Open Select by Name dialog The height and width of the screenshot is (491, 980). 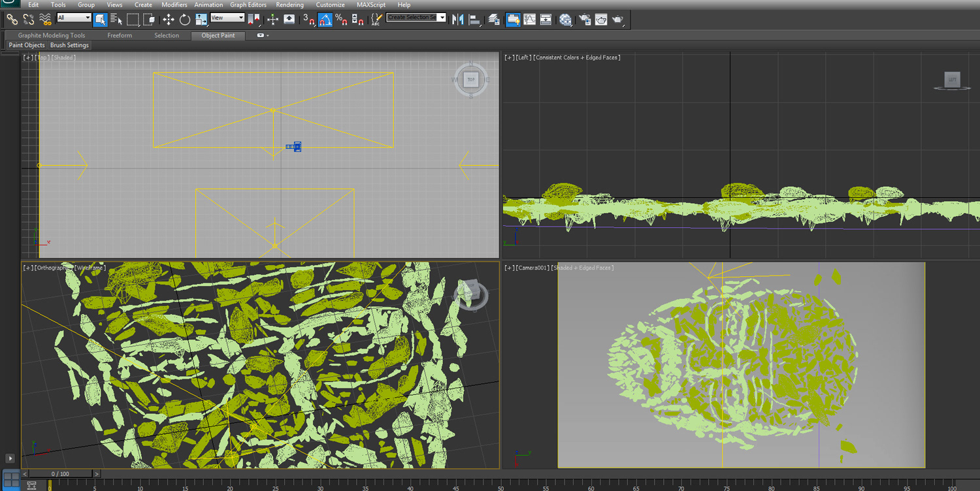pos(116,20)
